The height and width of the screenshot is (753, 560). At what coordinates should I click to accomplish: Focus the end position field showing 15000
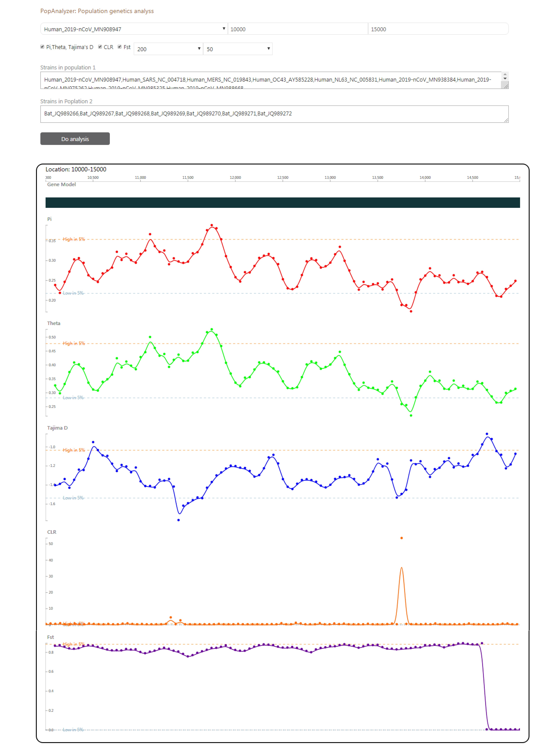coord(438,29)
